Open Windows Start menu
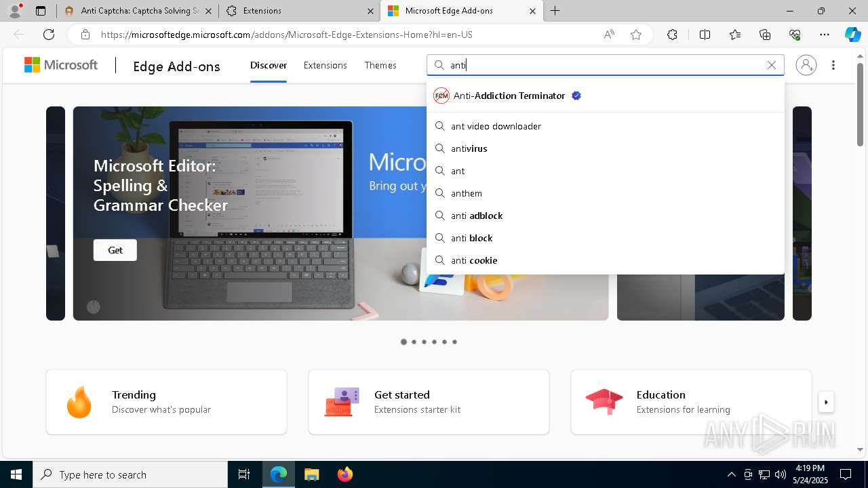868x488 pixels. click(x=16, y=474)
